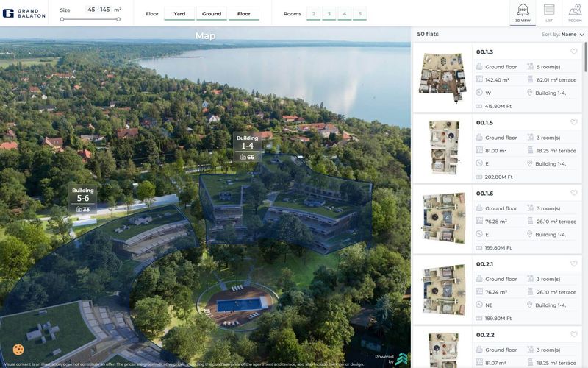Click the location pin icon in flat 00.2.1
This screenshot has height=368, width=588.
tap(529, 305)
